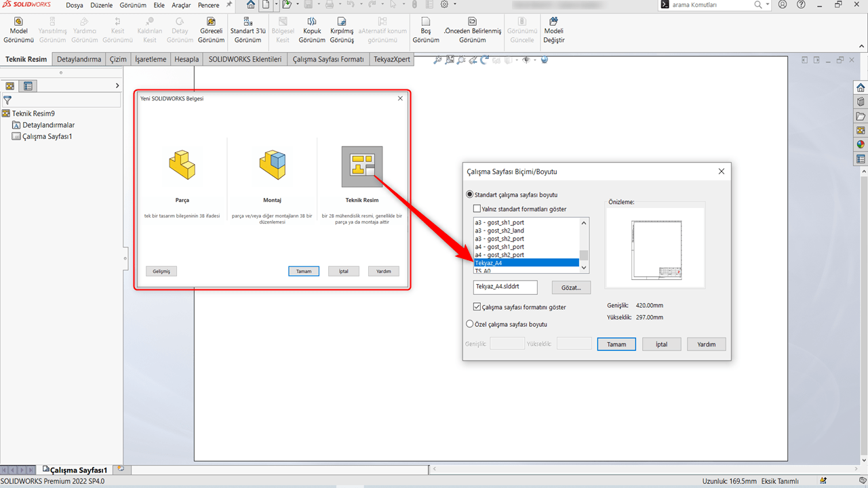868x488 pixels.
Task: Switch to the İşaretleme tab
Action: (151, 59)
